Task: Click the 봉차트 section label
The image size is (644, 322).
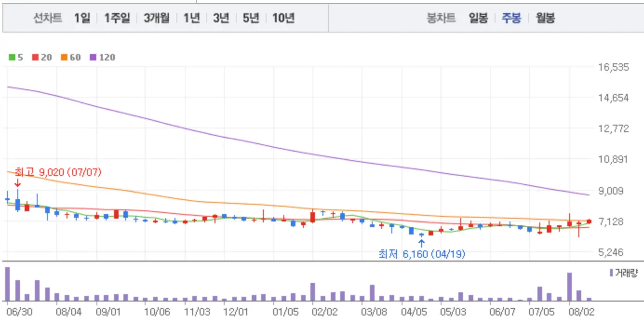Action: 441,19
